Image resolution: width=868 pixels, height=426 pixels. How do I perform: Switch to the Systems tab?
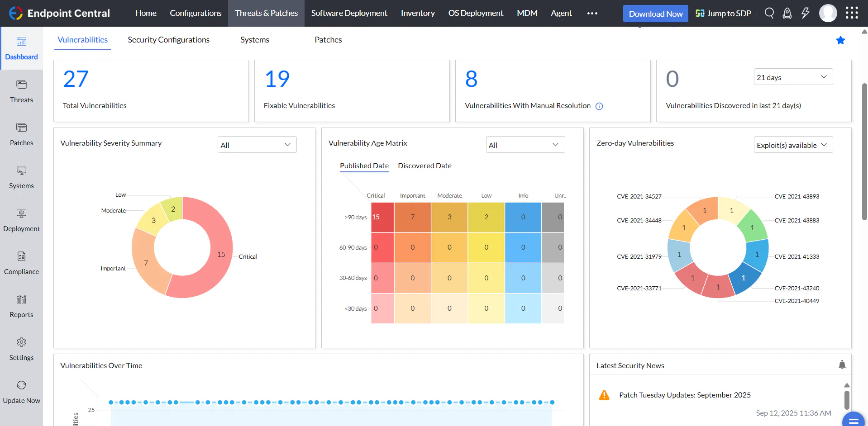(254, 40)
